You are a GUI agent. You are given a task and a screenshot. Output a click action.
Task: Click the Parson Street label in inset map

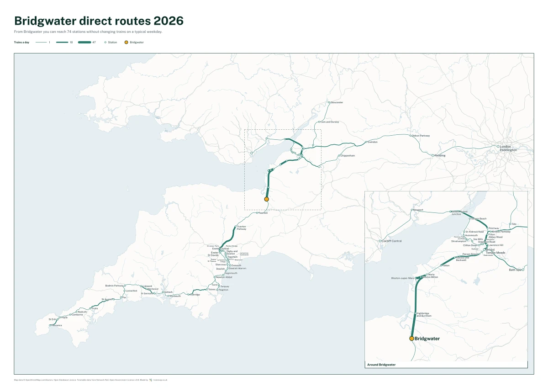pos(470,254)
